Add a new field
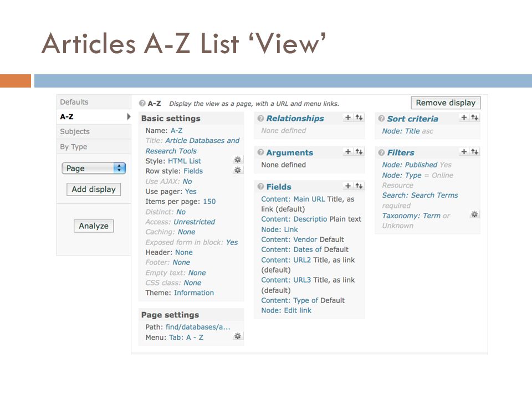 [x=348, y=186]
